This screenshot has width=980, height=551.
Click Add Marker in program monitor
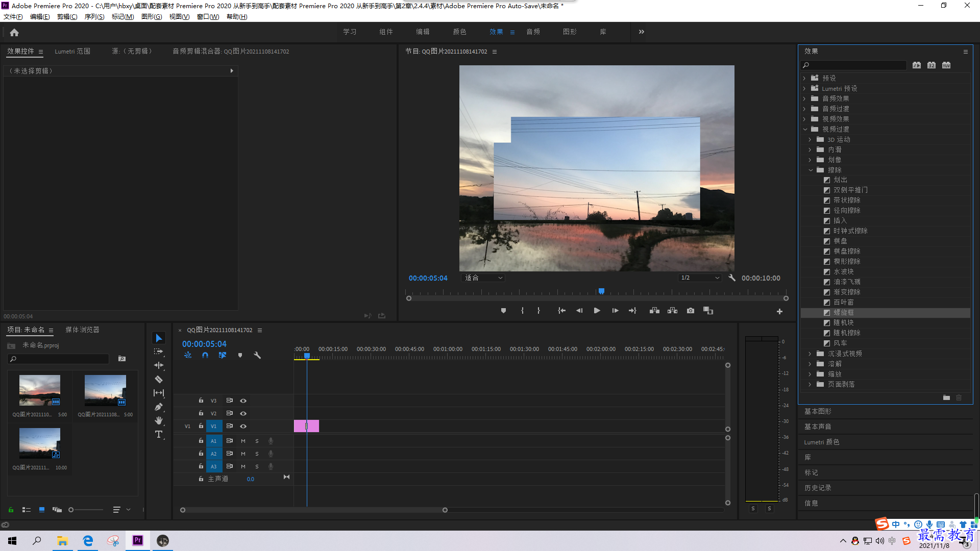[503, 311]
